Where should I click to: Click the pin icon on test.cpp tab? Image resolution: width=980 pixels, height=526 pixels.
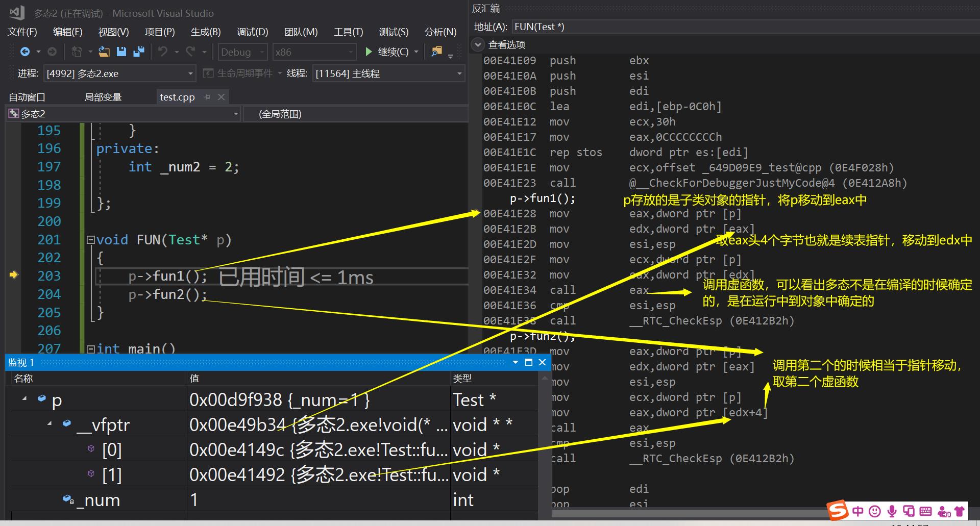pyautogui.click(x=207, y=97)
